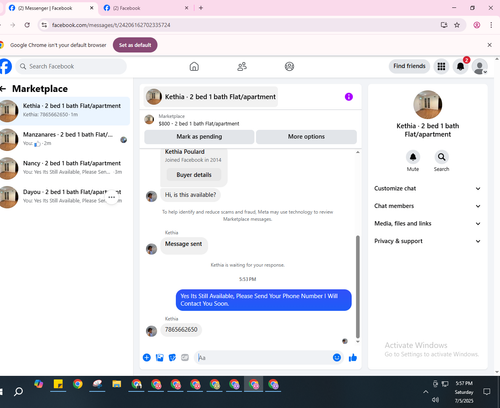Click the Facebook logo

tap(5, 66)
